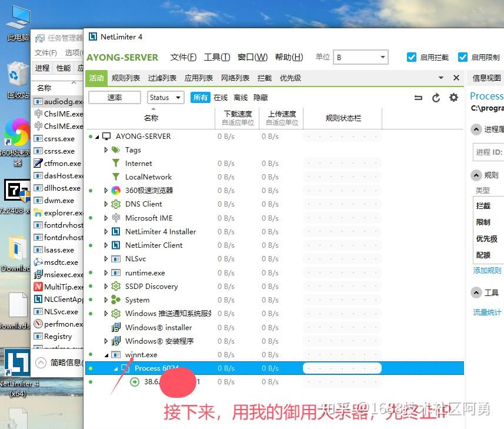Open the Status column dropdown
Image resolution: width=504 pixels, height=429 pixels.
tap(178, 97)
